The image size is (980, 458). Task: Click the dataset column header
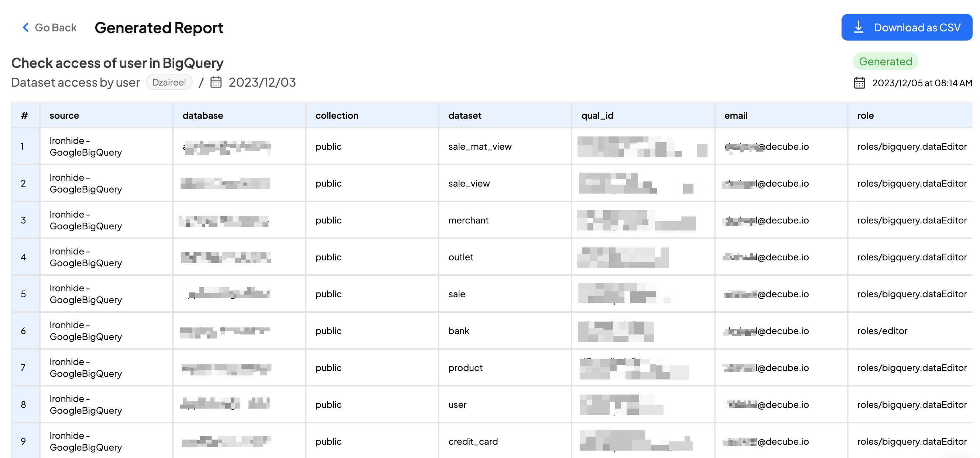(x=464, y=115)
